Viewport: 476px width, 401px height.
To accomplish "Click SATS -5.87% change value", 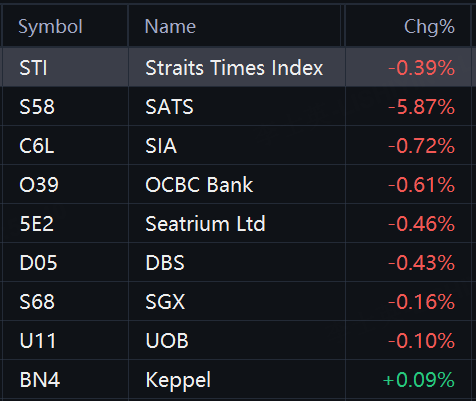I will pyautogui.click(x=421, y=107).
